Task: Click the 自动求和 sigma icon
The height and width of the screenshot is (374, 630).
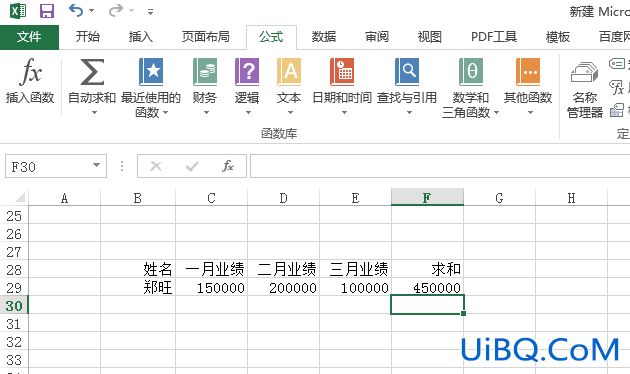Action: coord(92,72)
